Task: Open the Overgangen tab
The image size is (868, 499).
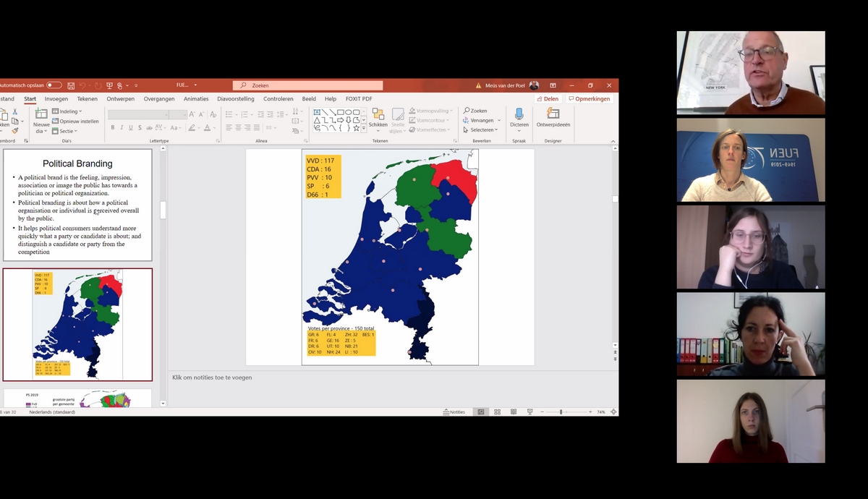Action: point(159,99)
